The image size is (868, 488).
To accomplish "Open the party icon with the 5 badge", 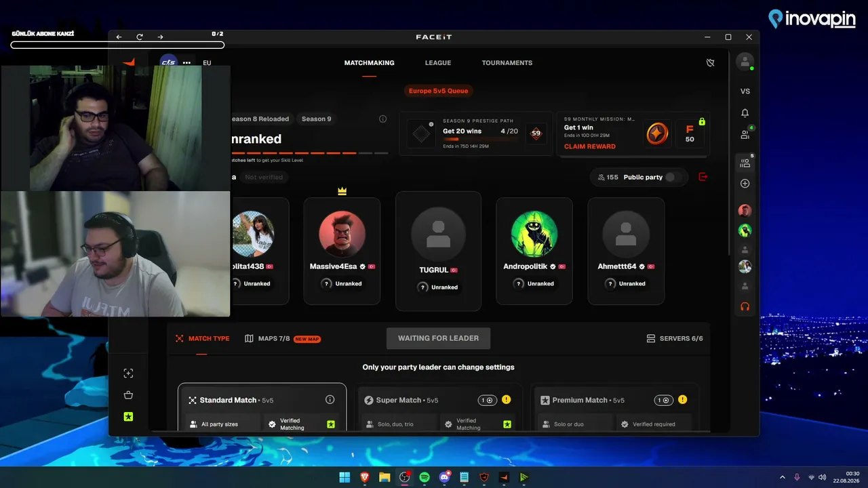I will point(745,163).
